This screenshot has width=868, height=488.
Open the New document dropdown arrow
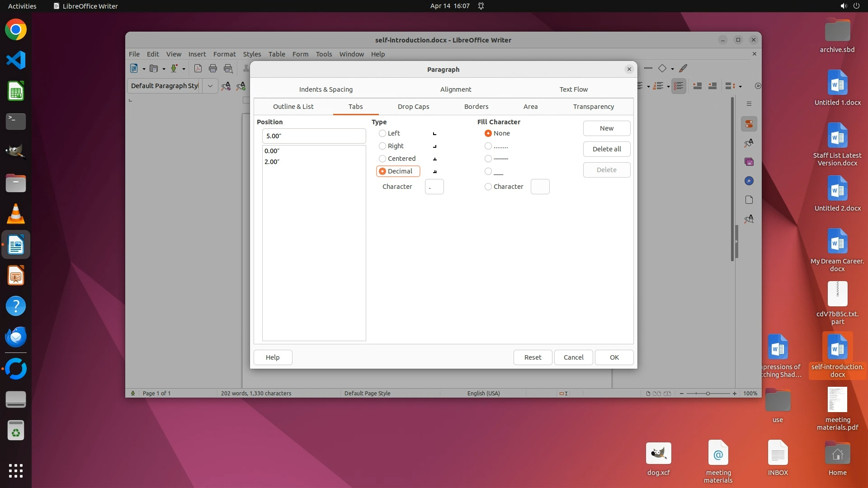click(144, 69)
